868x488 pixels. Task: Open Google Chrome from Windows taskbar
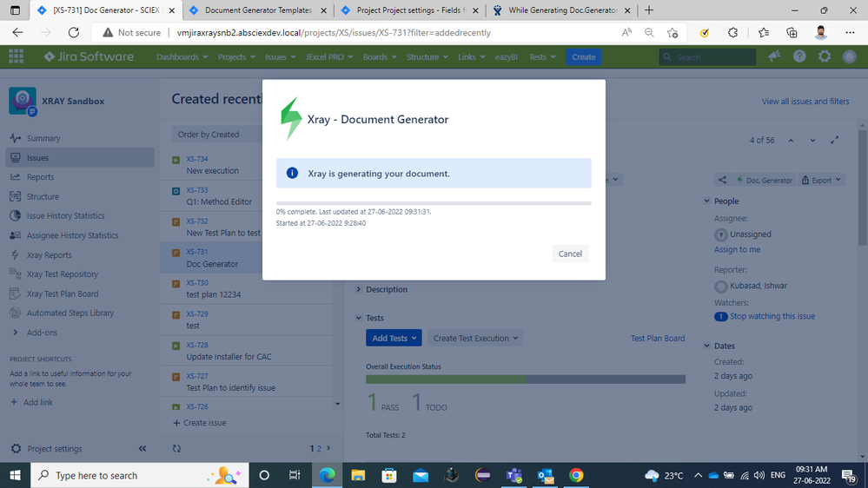coord(576,475)
